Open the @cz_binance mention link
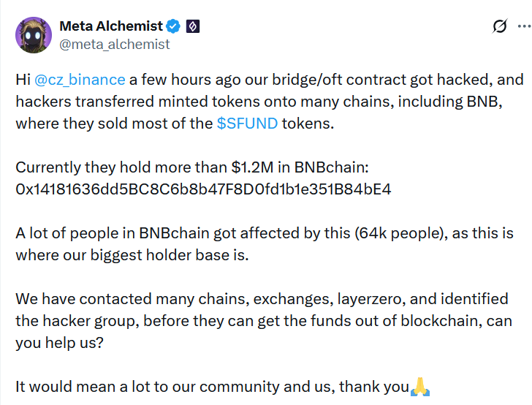This screenshot has width=532, height=405. tap(80, 80)
